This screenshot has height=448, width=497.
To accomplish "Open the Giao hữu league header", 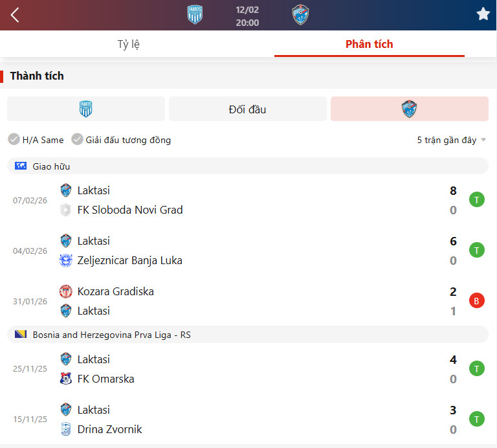I will pyautogui.click(x=248, y=166).
